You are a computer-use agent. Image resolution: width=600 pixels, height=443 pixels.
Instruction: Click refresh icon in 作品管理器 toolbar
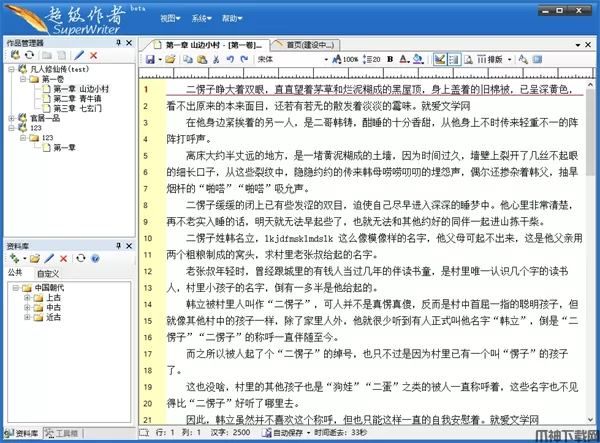(29, 55)
